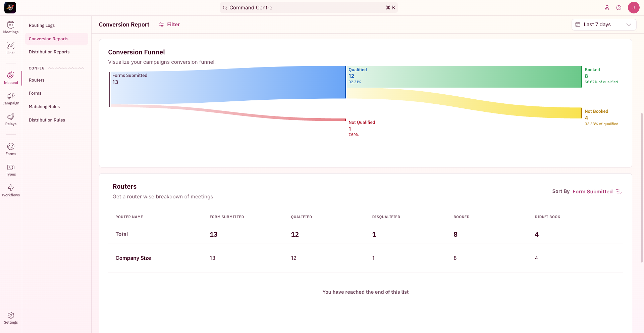Image resolution: width=644 pixels, height=333 pixels.
Task: Open Settings gear icon
Action: coord(11,315)
